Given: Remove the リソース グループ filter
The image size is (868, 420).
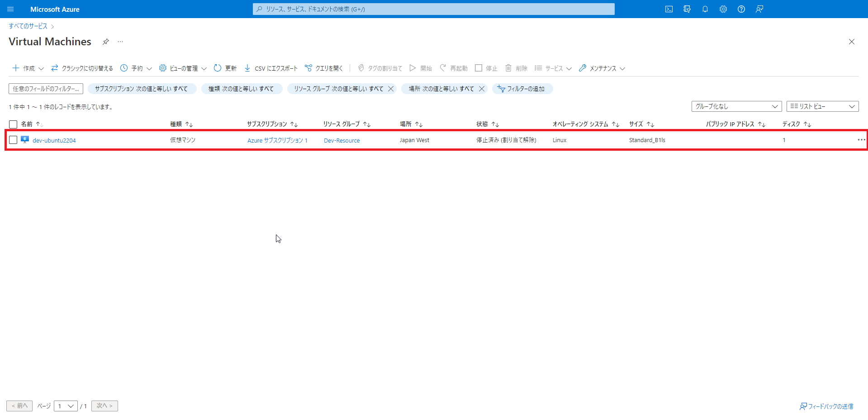Looking at the screenshot, I should tap(391, 89).
